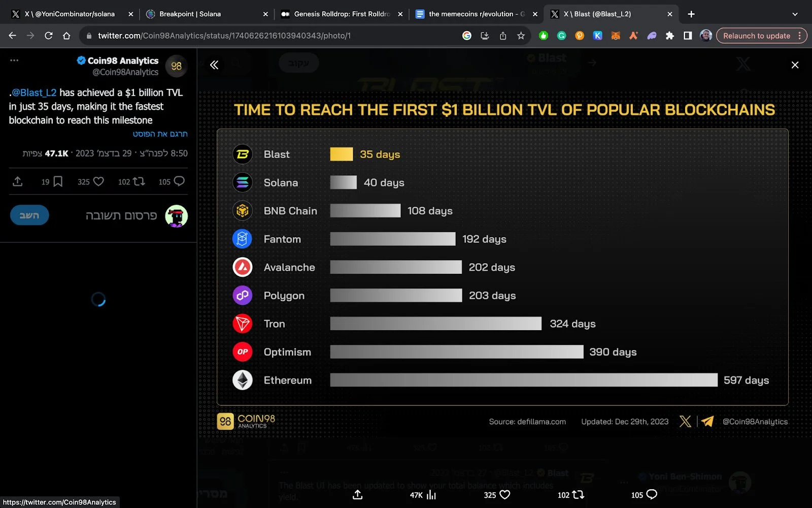Click the Coin98 Analytics name
Screen dimensions: 812x508
pyautogui.click(x=123, y=60)
